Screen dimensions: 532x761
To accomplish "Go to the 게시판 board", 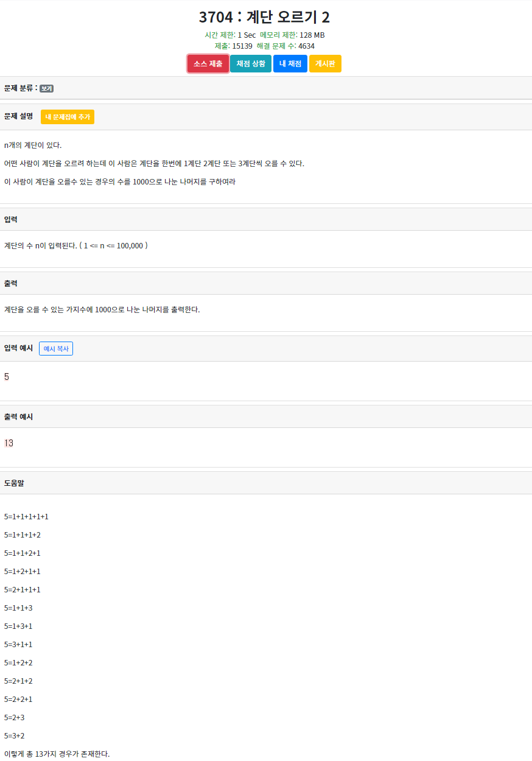I will click(x=325, y=64).
